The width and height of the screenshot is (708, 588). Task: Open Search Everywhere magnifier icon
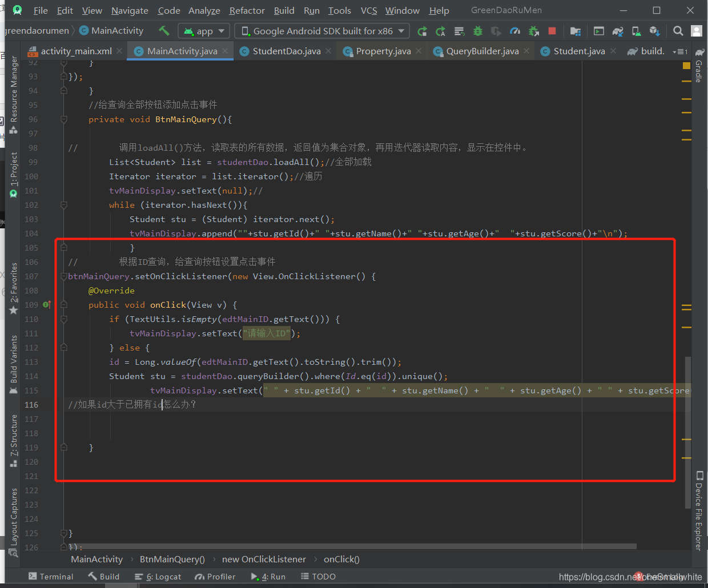678,31
